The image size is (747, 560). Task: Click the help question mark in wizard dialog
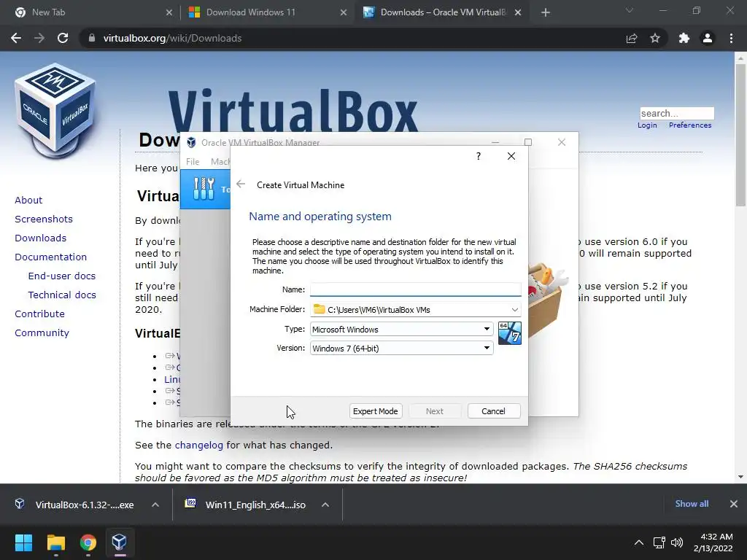point(479,156)
